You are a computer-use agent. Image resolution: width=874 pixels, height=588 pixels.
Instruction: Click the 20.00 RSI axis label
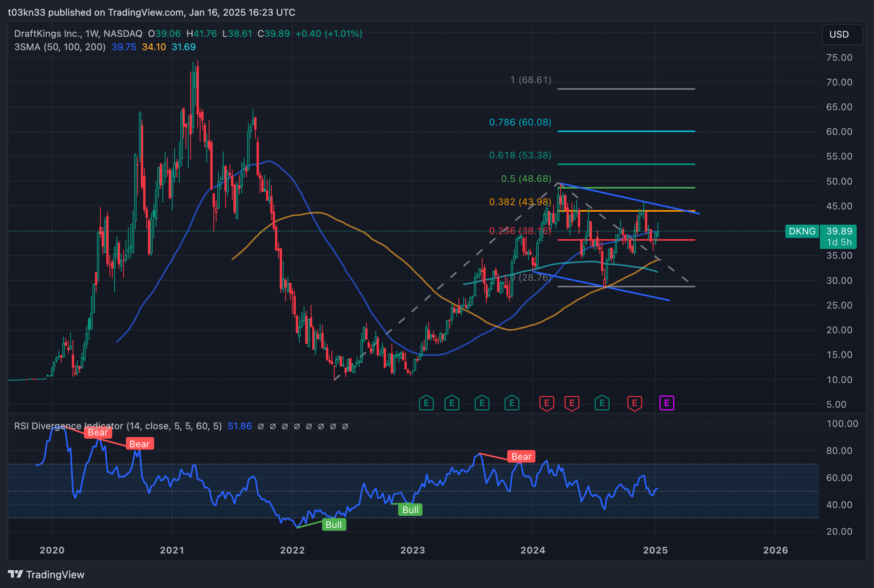point(839,532)
